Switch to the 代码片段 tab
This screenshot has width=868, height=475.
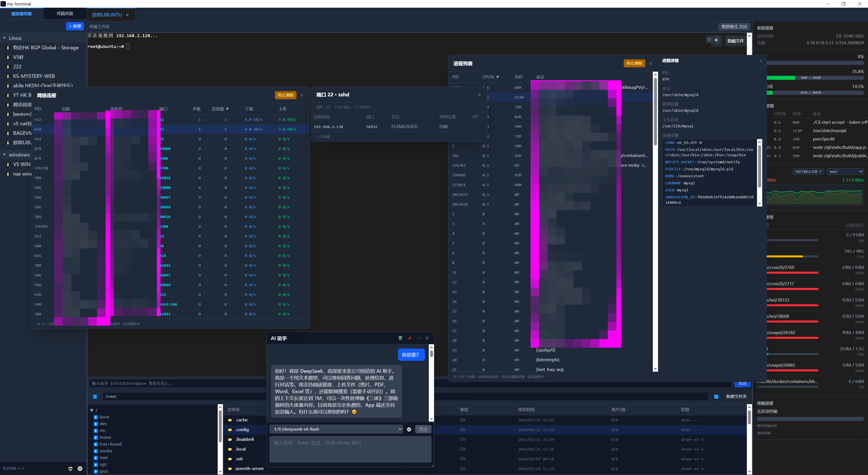[x=65, y=14]
